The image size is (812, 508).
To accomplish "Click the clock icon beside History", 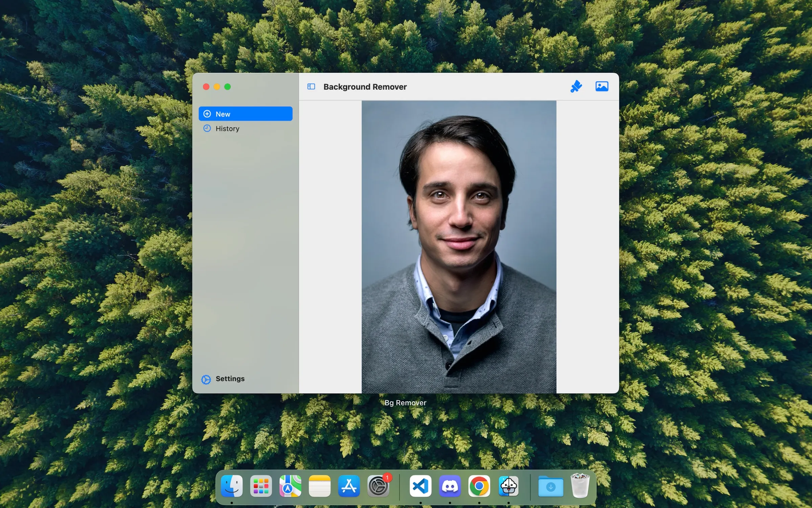I will 207,128.
